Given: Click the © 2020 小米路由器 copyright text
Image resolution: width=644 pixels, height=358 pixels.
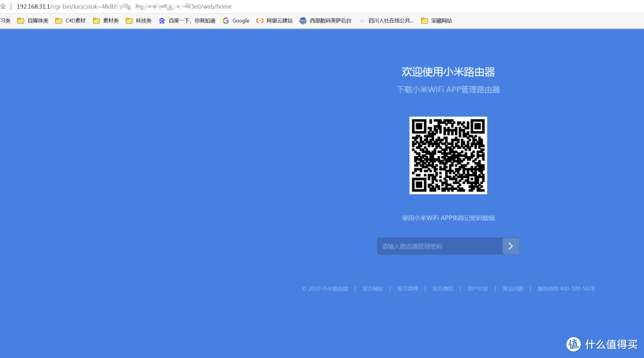Looking at the screenshot, I should [x=325, y=289].
